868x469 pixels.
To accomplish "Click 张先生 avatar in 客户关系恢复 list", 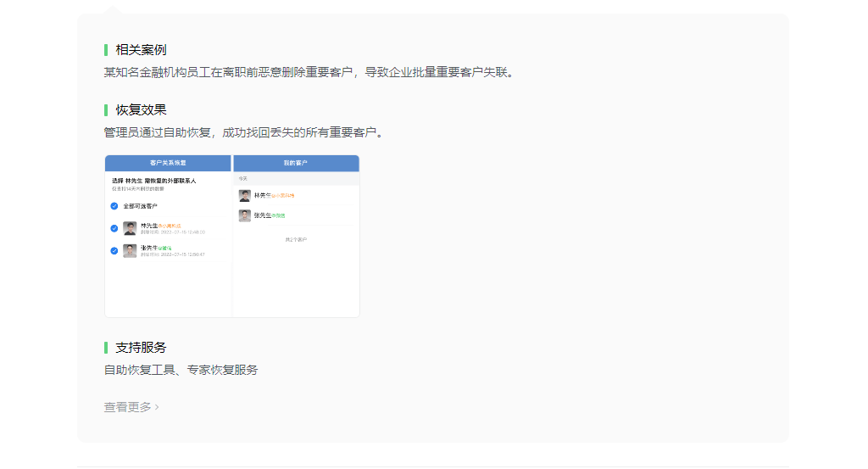I will pyautogui.click(x=130, y=251).
